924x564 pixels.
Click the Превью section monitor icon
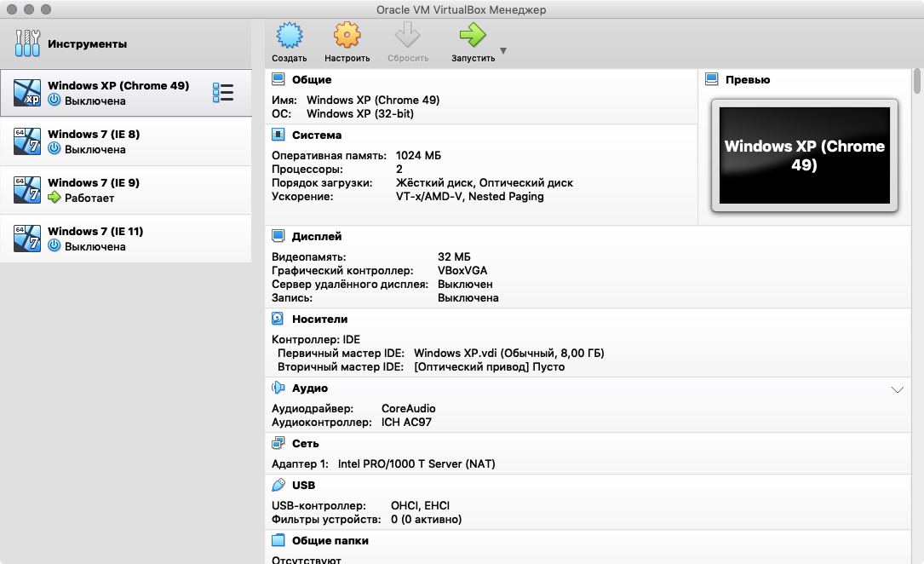tap(712, 79)
